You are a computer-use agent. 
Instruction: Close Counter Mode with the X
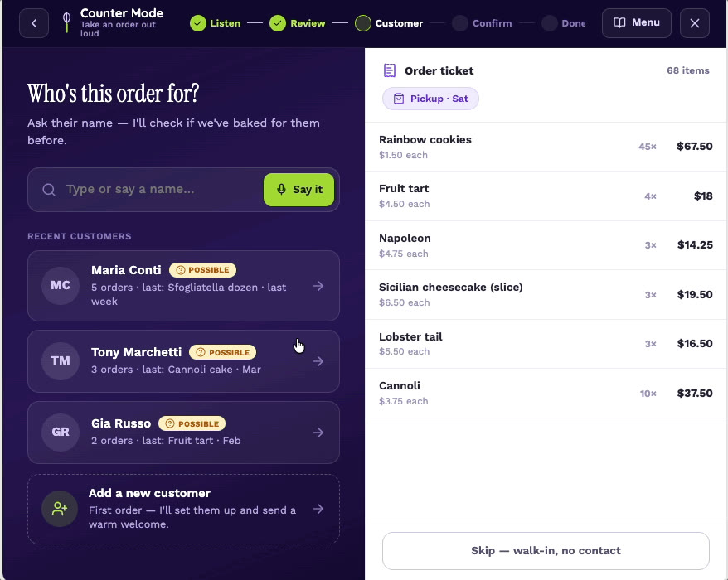coord(695,23)
